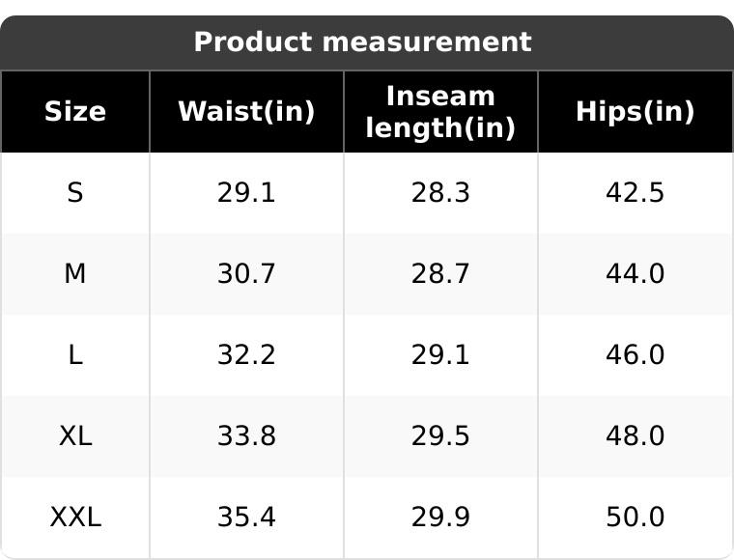Click the 46.0 hips cell

635,355
